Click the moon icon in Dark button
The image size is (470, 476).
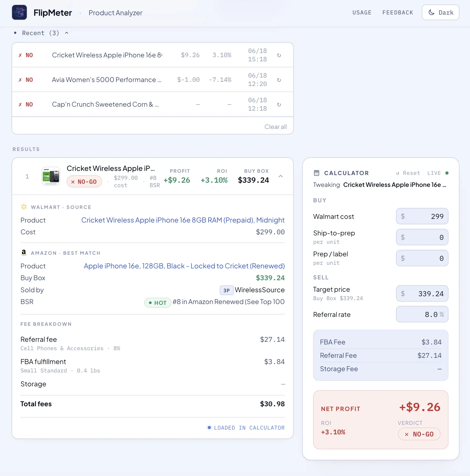coord(431,12)
